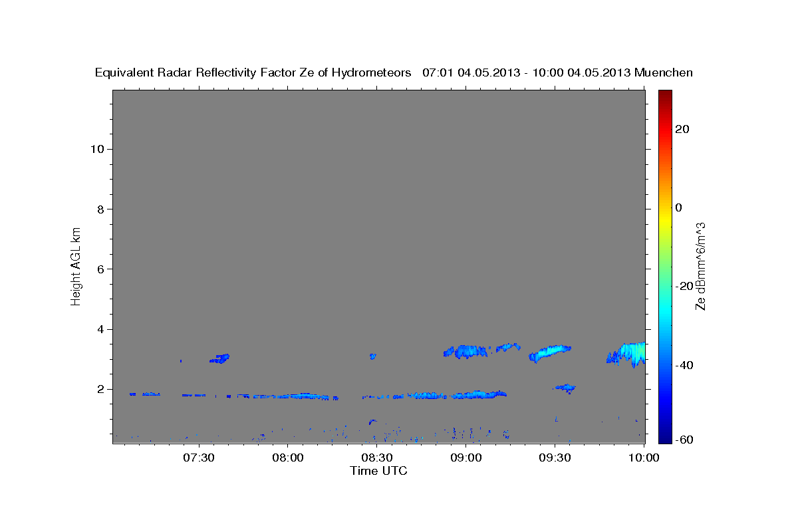Click the '10:00' time tick label
Image resolution: width=798 pixels, height=532 pixels.
point(644,458)
